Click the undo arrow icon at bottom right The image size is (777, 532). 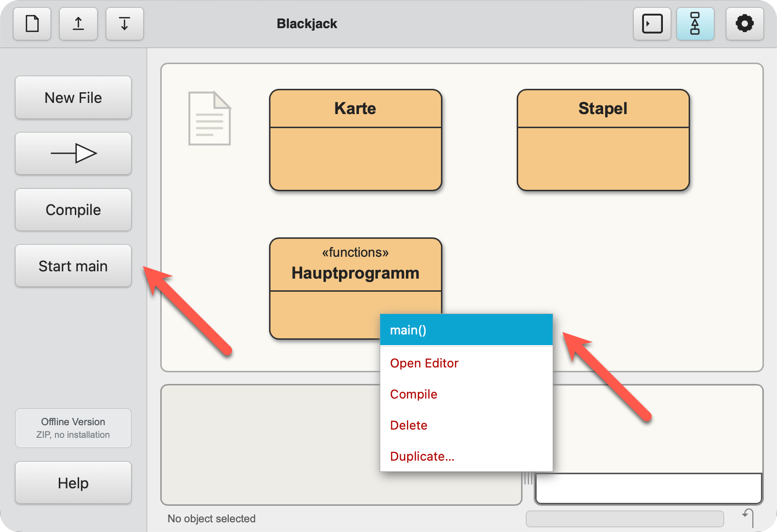click(x=748, y=517)
